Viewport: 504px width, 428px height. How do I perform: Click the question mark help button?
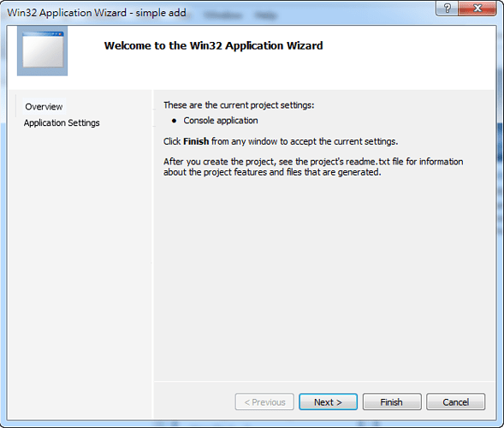click(x=447, y=8)
